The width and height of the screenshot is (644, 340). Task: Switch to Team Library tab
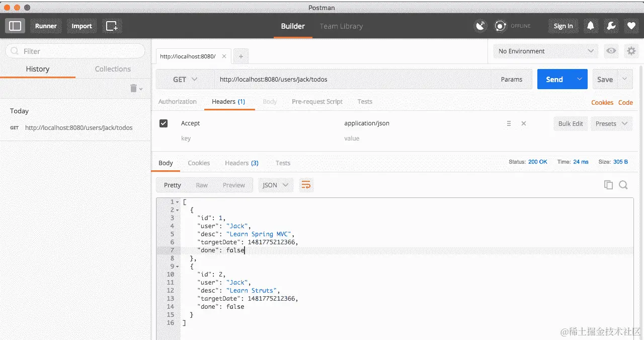click(x=341, y=26)
